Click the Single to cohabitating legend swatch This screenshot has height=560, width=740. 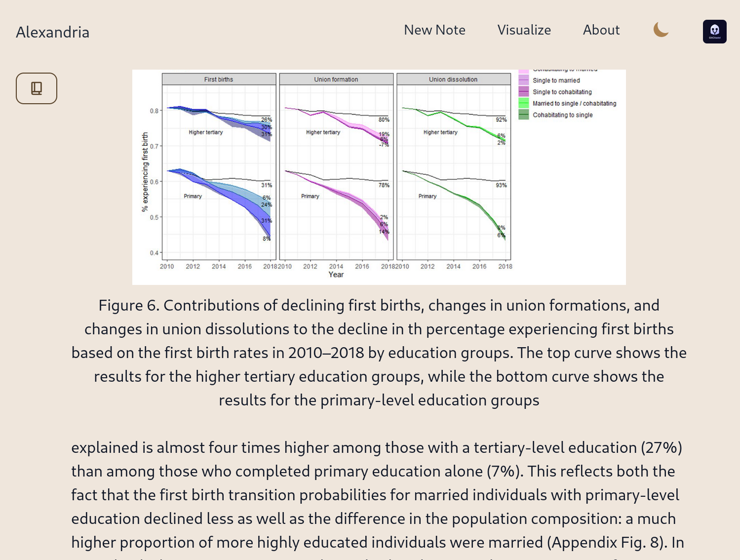[x=524, y=92]
